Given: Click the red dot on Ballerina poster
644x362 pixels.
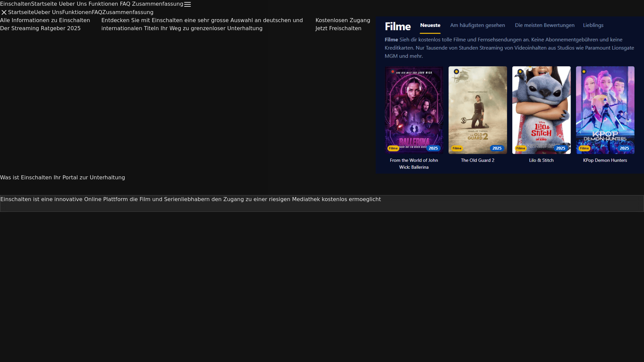Looking at the screenshot, I should pos(392,71).
